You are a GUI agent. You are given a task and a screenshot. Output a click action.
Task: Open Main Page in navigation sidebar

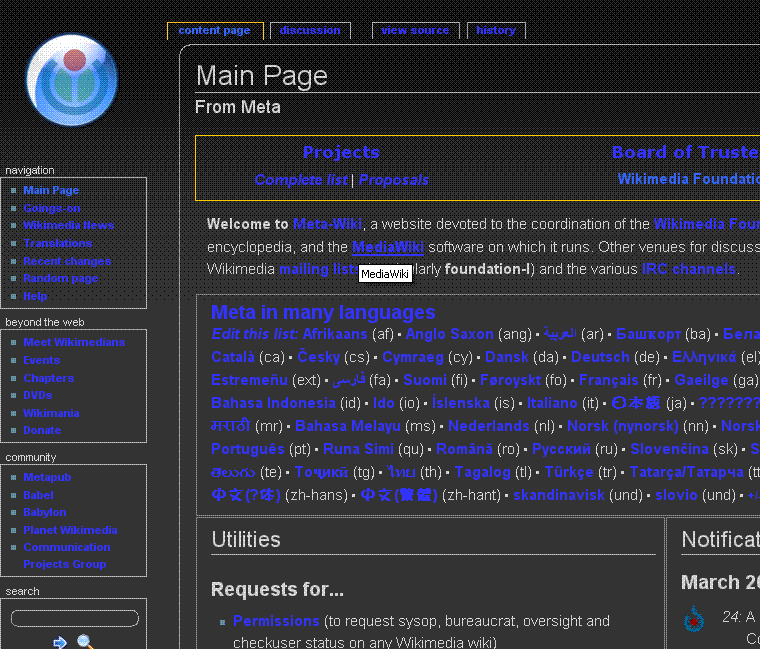tap(51, 190)
